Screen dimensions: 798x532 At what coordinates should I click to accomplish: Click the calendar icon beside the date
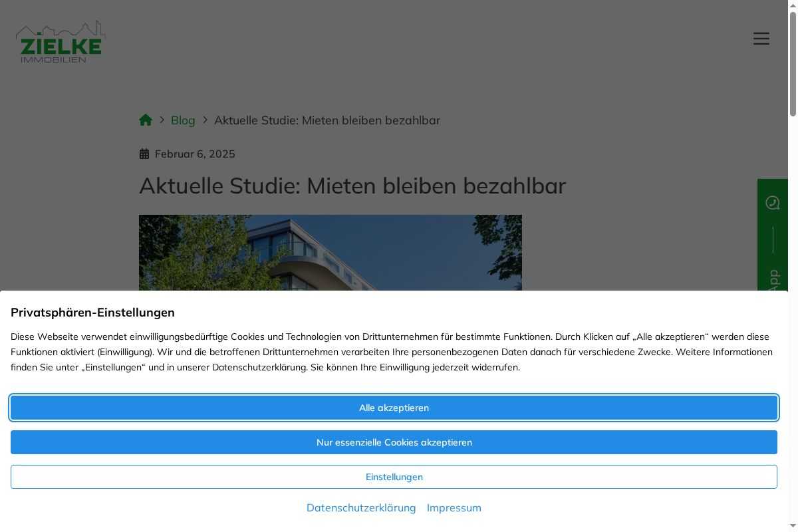144,154
